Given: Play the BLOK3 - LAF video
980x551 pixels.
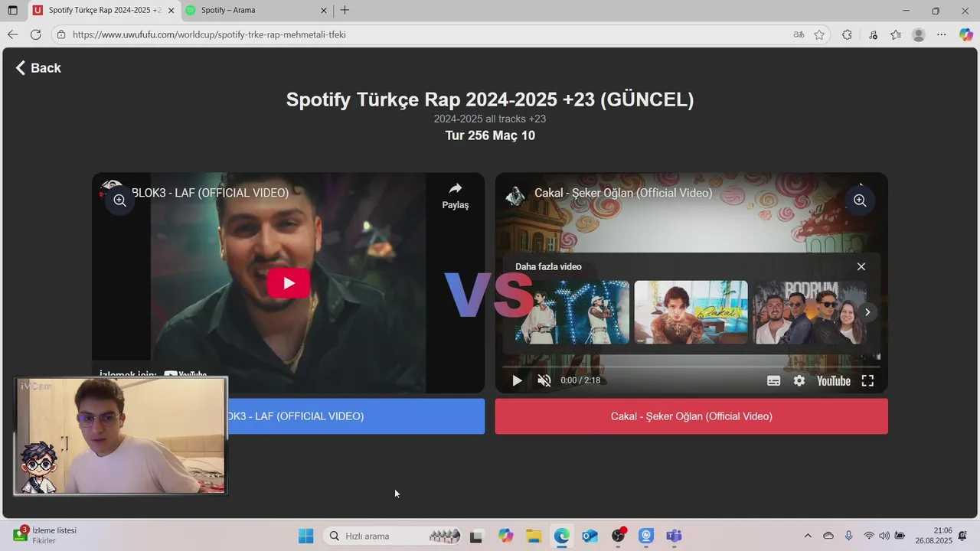Looking at the screenshot, I should 289,283.
